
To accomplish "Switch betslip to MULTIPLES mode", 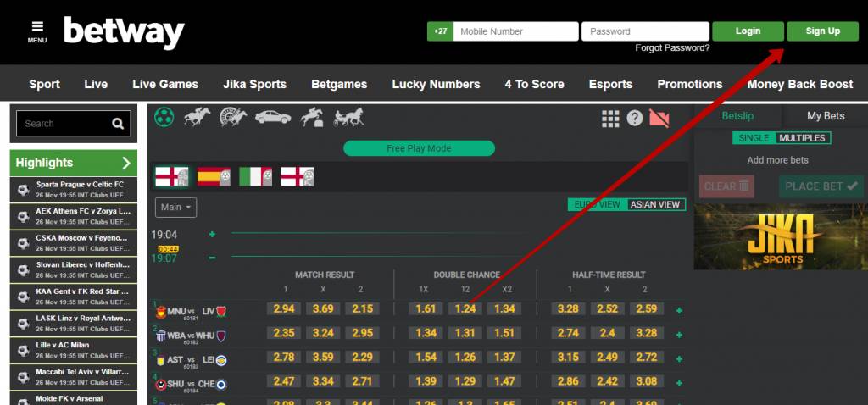I will [x=802, y=138].
